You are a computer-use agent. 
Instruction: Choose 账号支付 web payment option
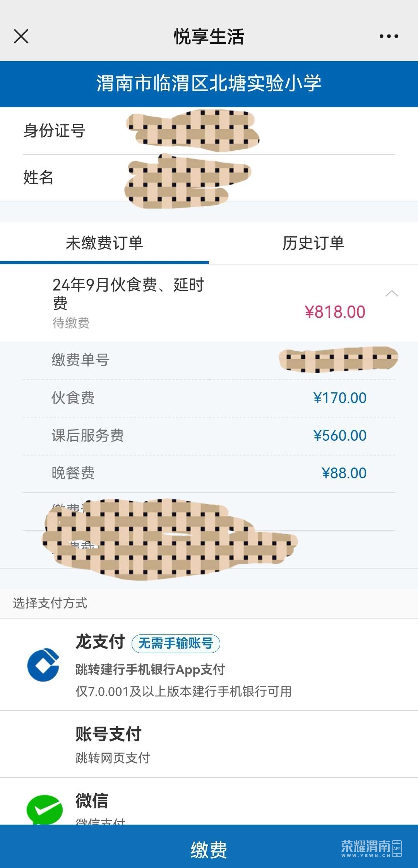click(209, 744)
